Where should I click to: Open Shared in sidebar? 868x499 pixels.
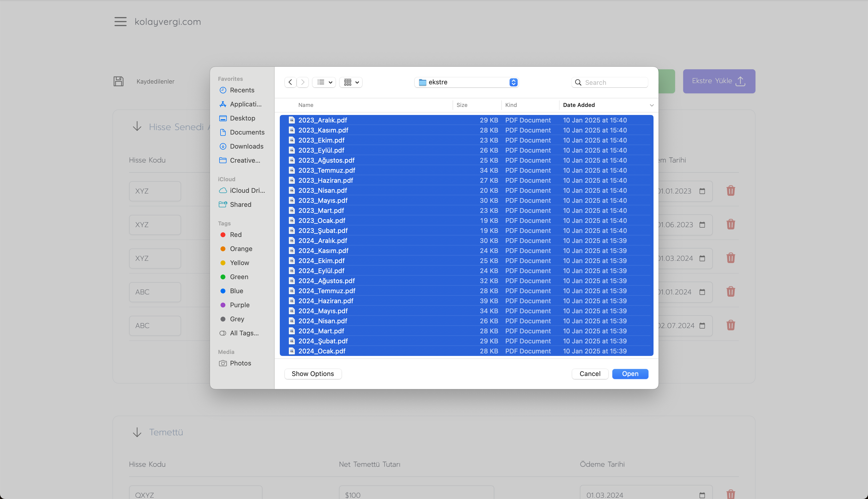[242, 205]
